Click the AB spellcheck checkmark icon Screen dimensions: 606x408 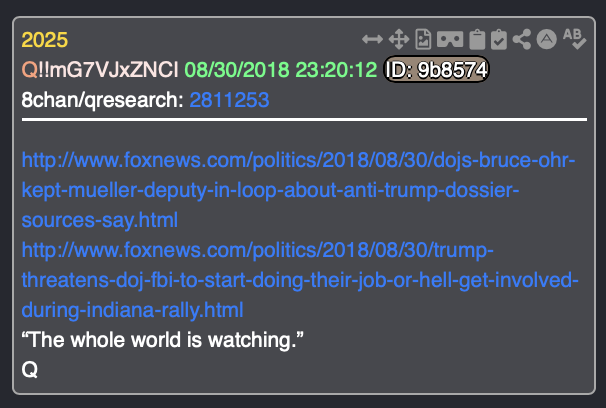pyautogui.click(x=575, y=39)
